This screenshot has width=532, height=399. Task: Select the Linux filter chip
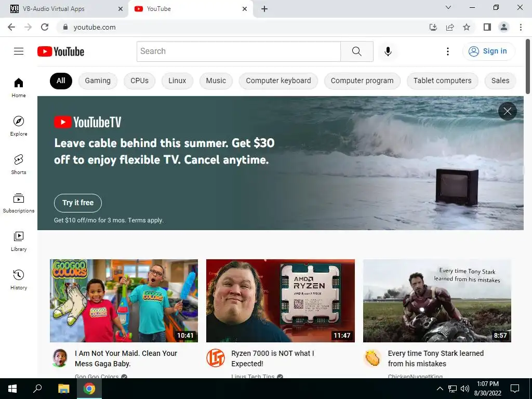point(177,81)
